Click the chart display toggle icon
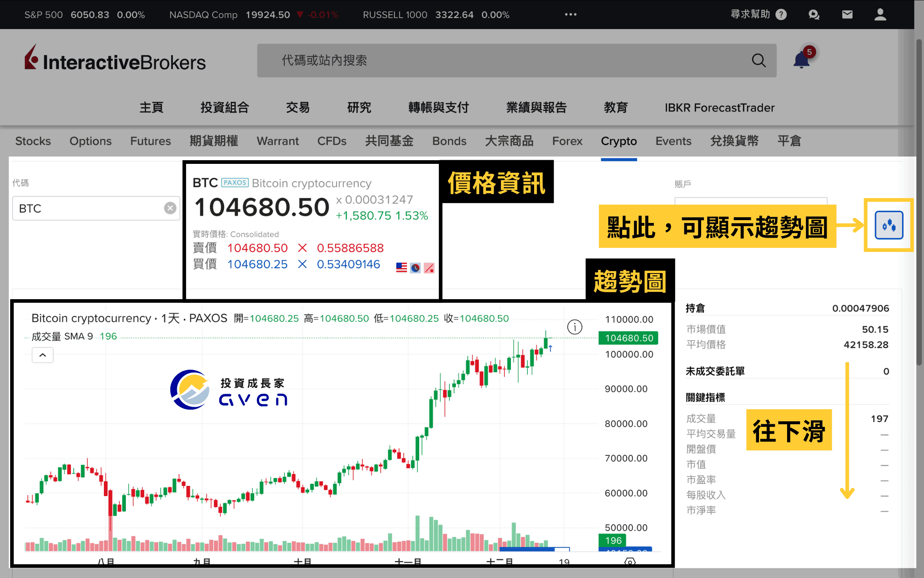Viewport: 924px width, 578px height. [889, 225]
